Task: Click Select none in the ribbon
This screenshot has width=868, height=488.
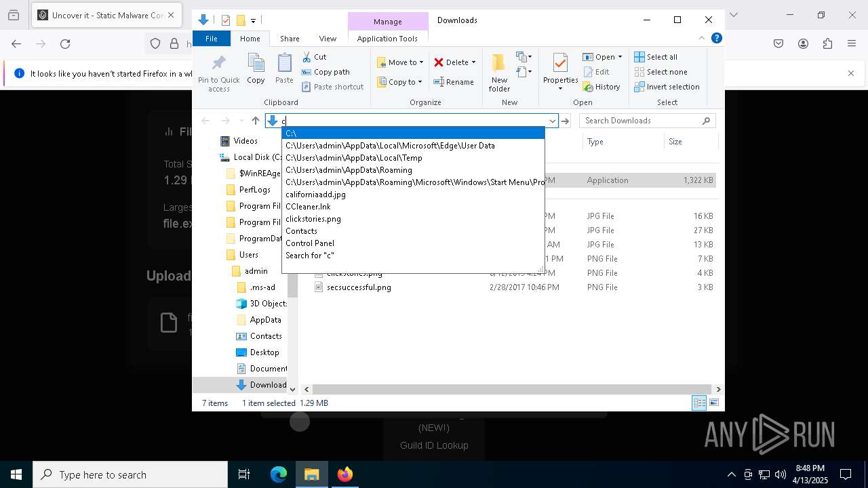Action: point(660,72)
